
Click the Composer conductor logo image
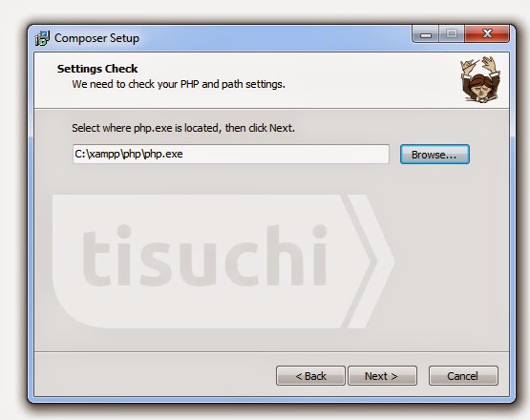click(x=480, y=79)
